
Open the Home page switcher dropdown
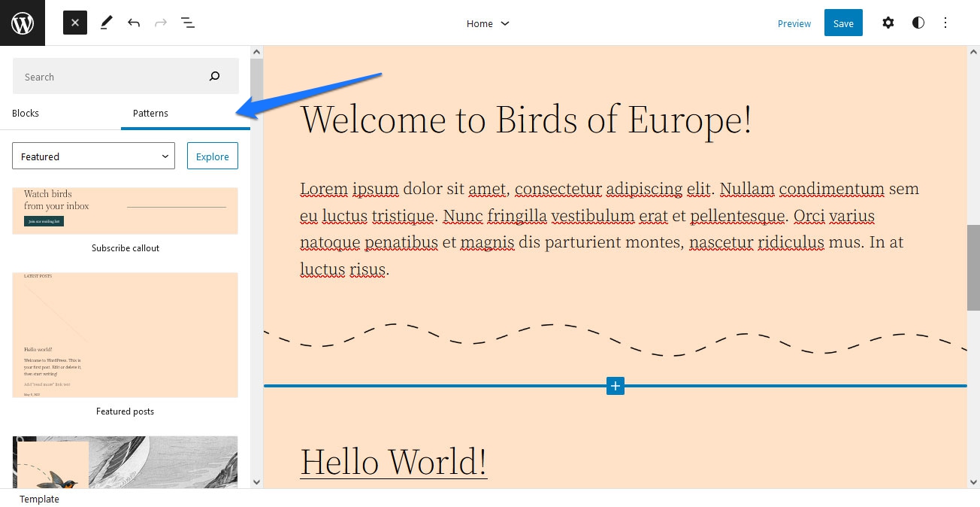pyautogui.click(x=488, y=23)
